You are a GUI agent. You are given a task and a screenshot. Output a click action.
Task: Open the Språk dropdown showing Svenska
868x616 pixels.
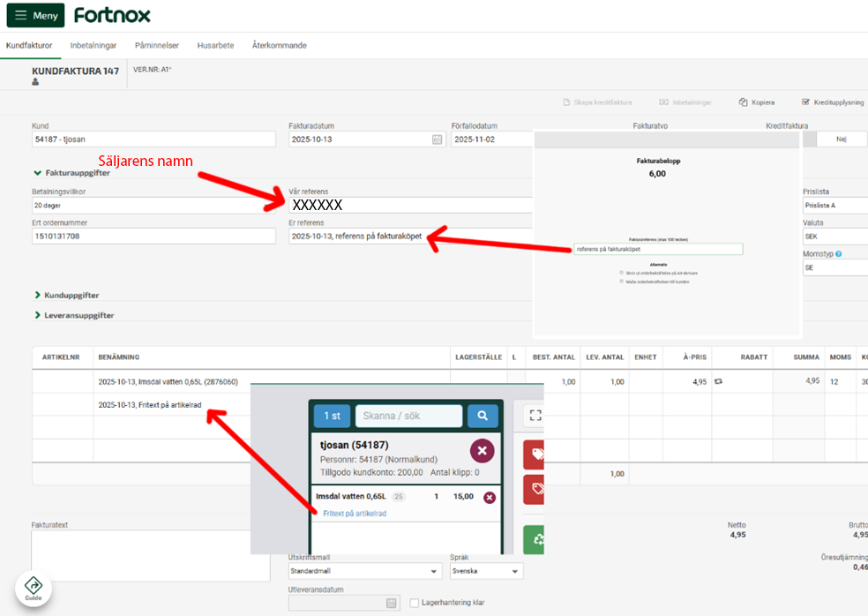tap(485, 571)
